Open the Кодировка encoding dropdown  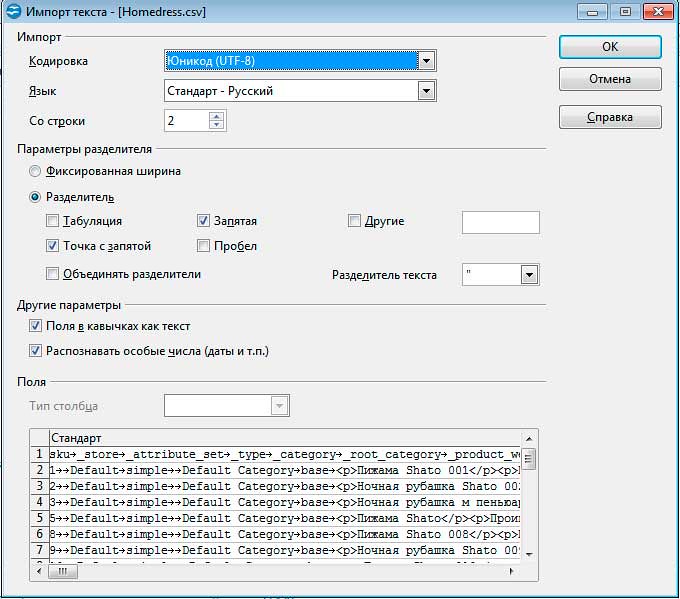[x=427, y=61]
